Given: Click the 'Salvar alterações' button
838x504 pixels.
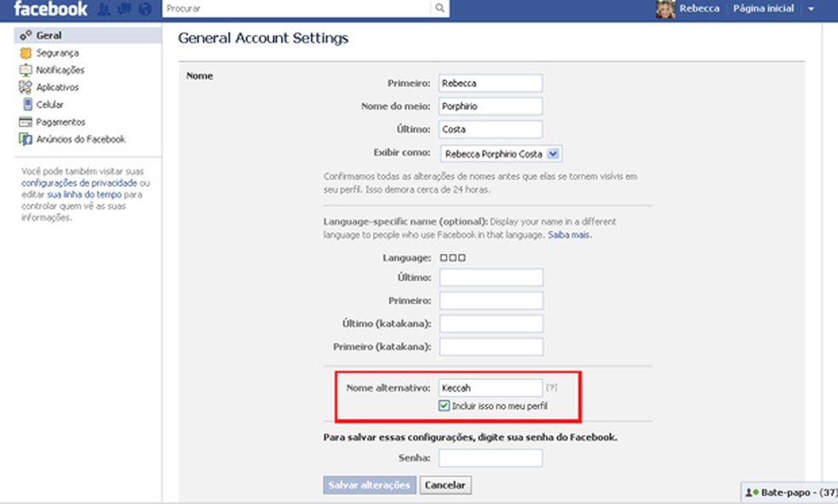Looking at the screenshot, I should tap(370, 485).
